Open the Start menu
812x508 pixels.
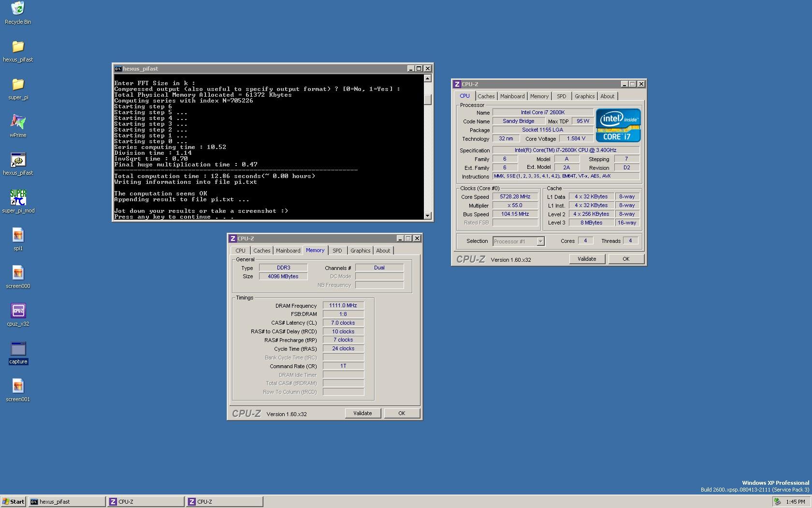coord(14,502)
